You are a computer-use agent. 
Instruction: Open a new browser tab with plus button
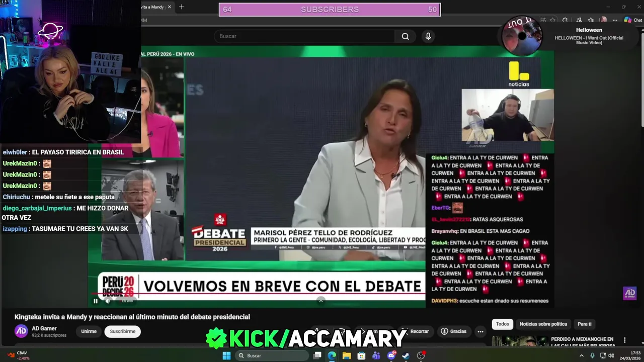(182, 7)
